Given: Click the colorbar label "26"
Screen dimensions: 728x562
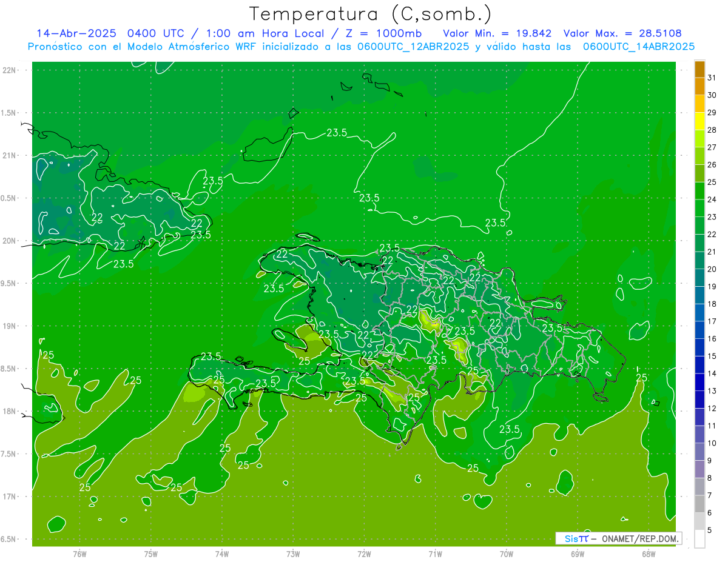Looking at the screenshot, I should [x=712, y=164].
